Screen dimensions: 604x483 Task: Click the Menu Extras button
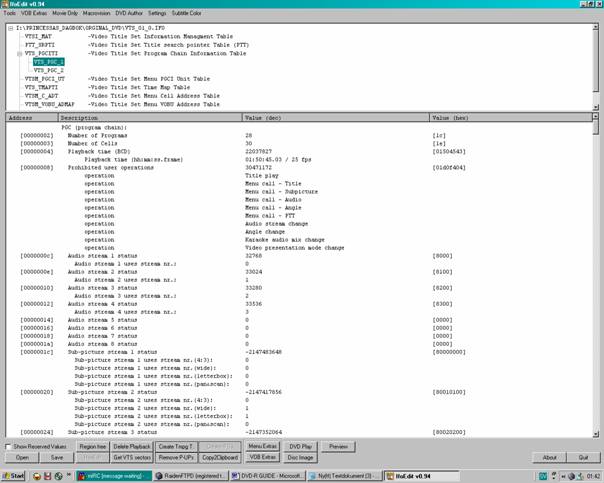[x=262, y=446]
